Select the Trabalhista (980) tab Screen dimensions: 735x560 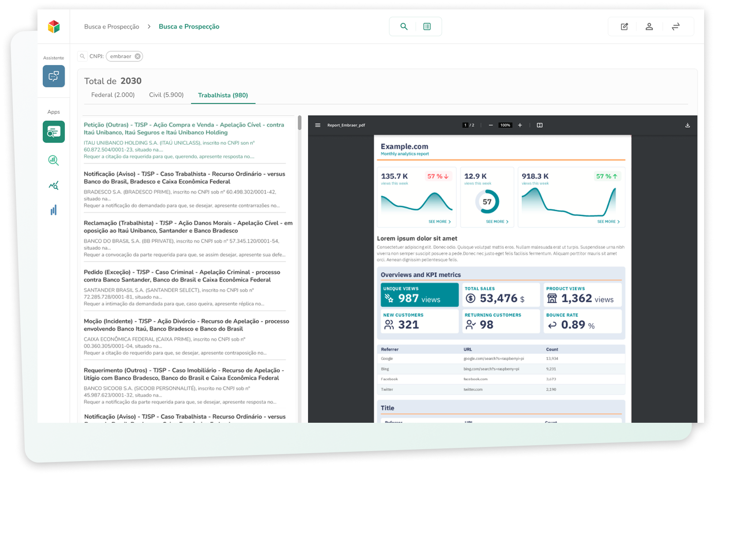point(223,95)
